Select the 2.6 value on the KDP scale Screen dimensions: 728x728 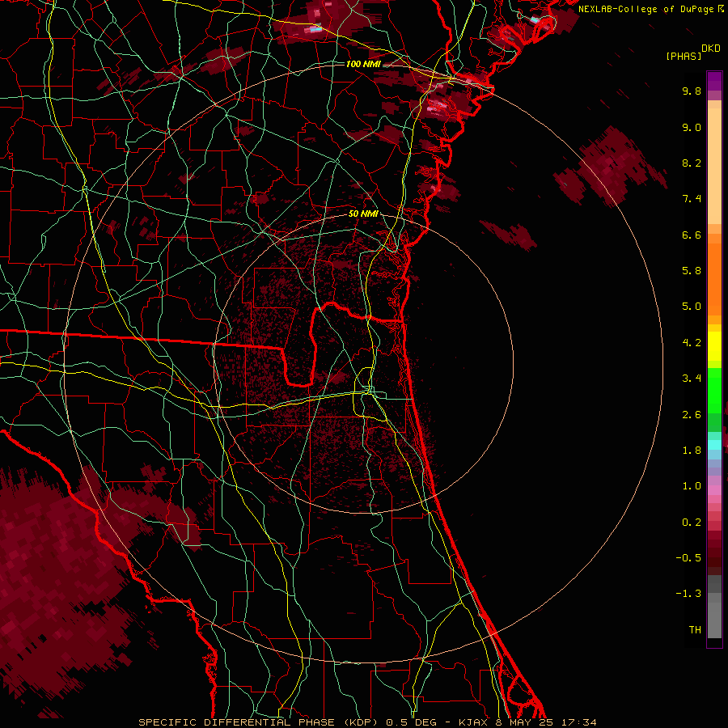point(692,415)
